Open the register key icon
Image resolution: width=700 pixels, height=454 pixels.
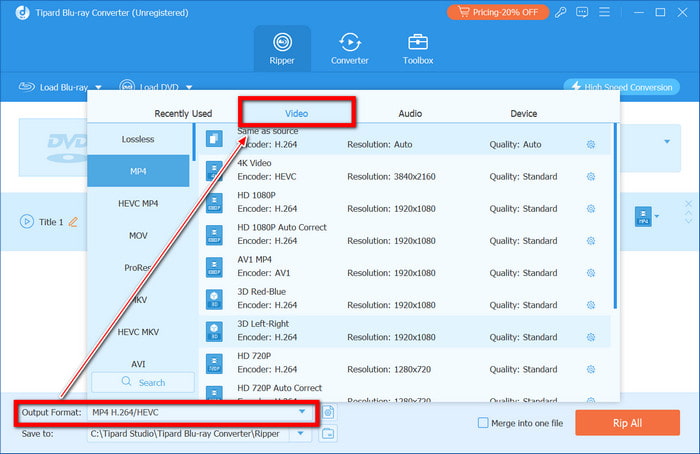click(x=561, y=12)
